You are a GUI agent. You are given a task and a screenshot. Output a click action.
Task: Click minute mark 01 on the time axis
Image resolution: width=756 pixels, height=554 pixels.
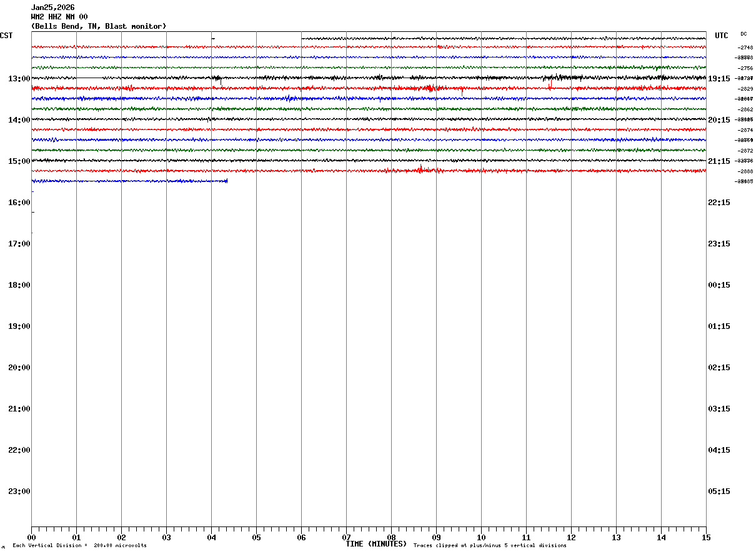(76, 537)
